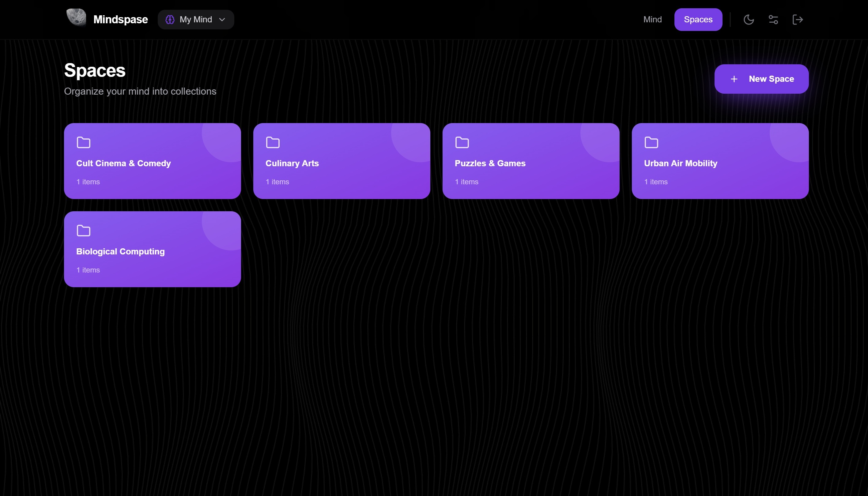868x496 pixels.
Task: Click the logout arrow icon
Action: pyautogui.click(x=798, y=19)
